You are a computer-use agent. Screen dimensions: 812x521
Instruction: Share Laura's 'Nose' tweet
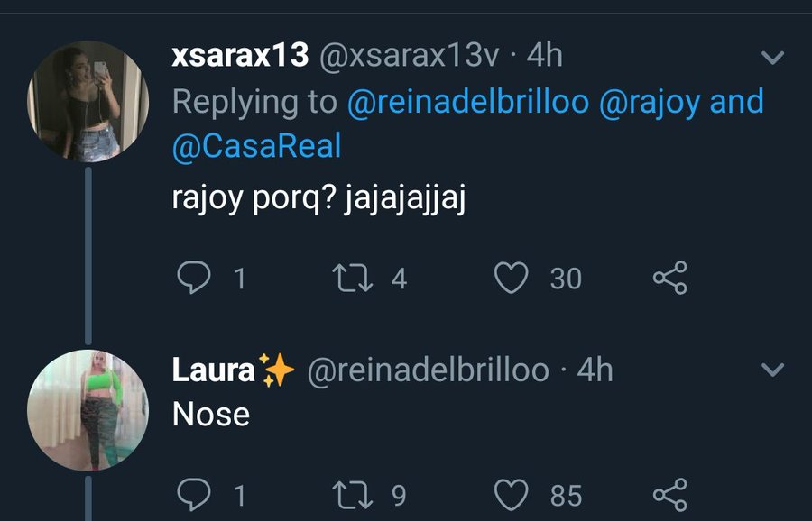670,494
